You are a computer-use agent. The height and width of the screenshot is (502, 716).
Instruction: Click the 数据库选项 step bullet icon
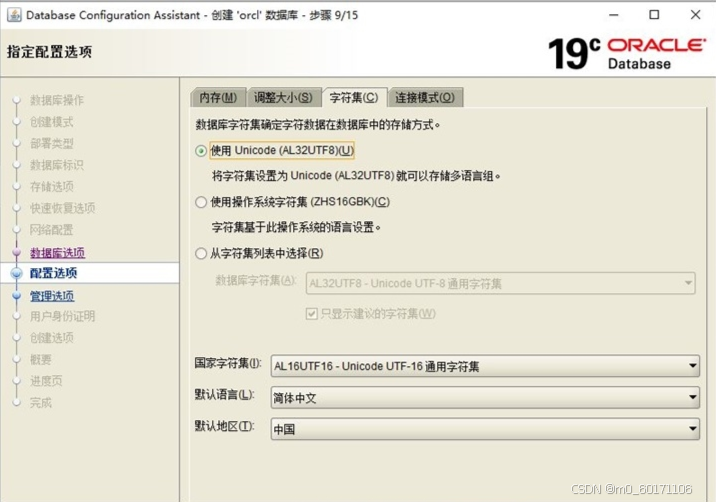tap(17, 252)
